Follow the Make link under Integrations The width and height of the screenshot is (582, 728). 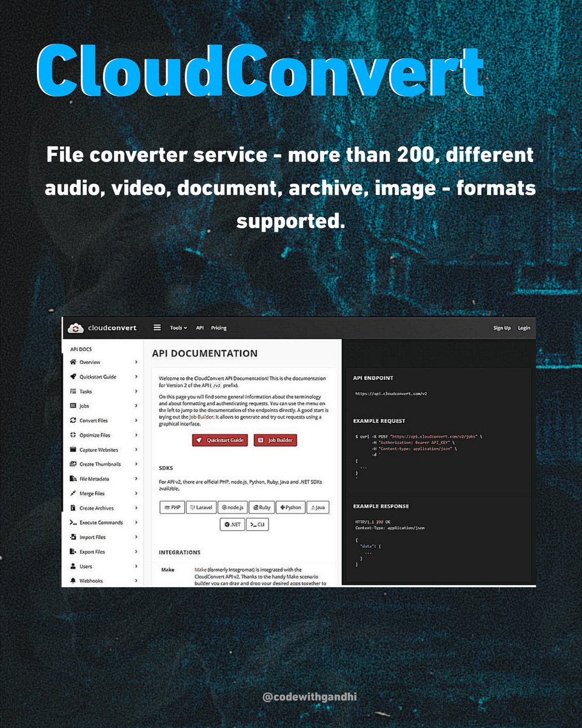click(201, 570)
